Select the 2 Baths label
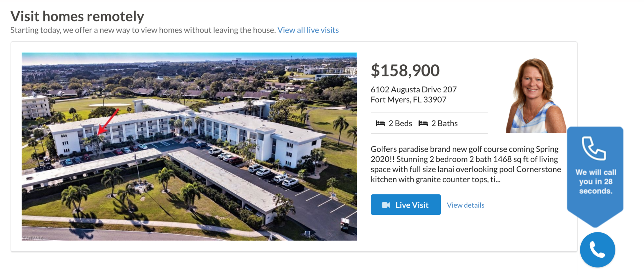644x275 pixels. click(x=444, y=123)
